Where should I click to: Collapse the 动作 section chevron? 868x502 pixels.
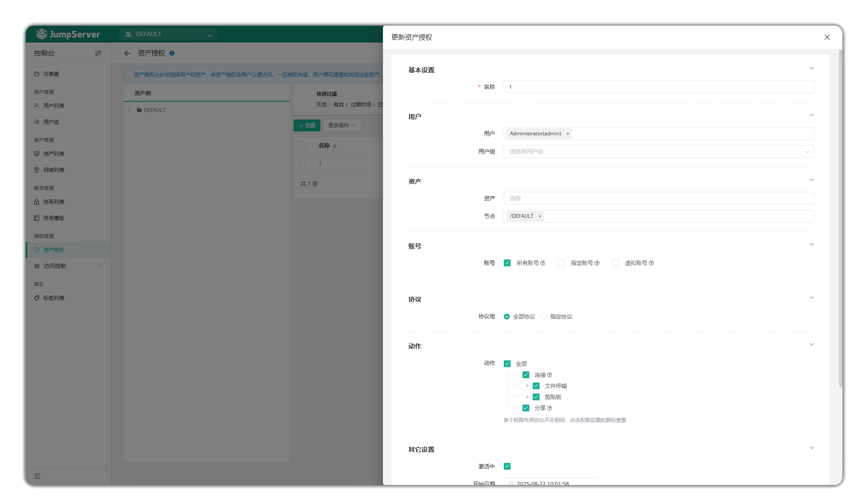pyautogui.click(x=811, y=345)
